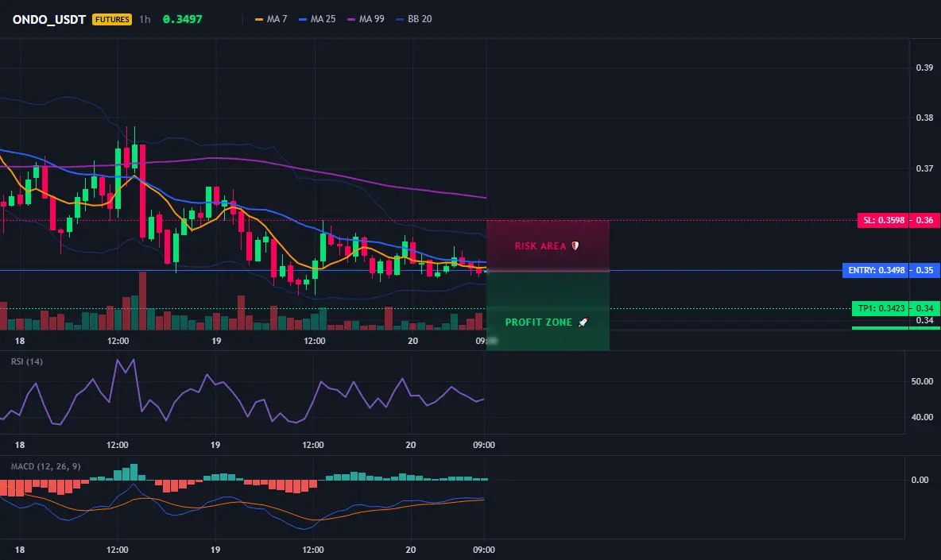
Task: Click the 0.00 MACD axis value
Action: pos(920,480)
